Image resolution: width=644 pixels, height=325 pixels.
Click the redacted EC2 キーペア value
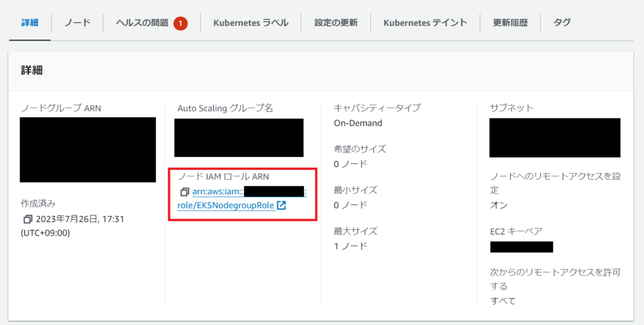click(521, 248)
